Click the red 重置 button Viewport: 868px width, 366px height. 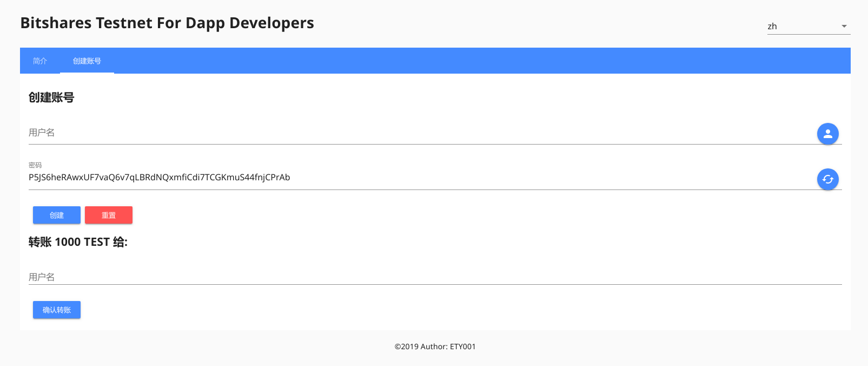[x=109, y=215]
